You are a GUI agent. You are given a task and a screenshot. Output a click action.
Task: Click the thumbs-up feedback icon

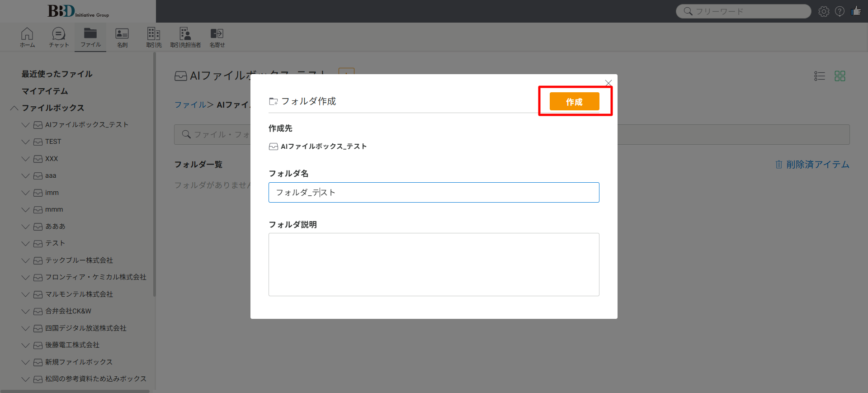coord(856,11)
